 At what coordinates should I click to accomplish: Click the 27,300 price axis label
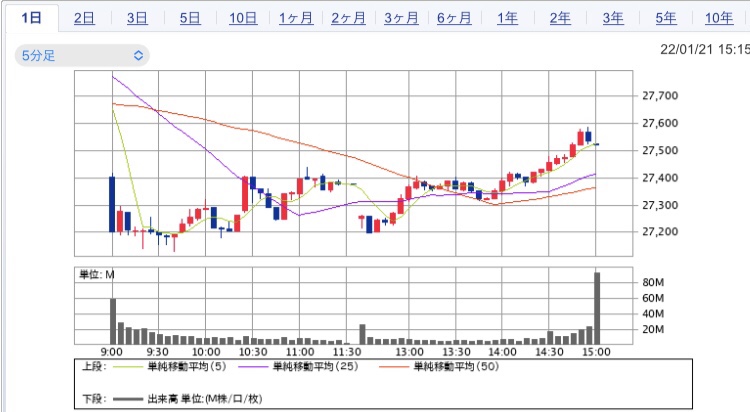pos(660,205)
